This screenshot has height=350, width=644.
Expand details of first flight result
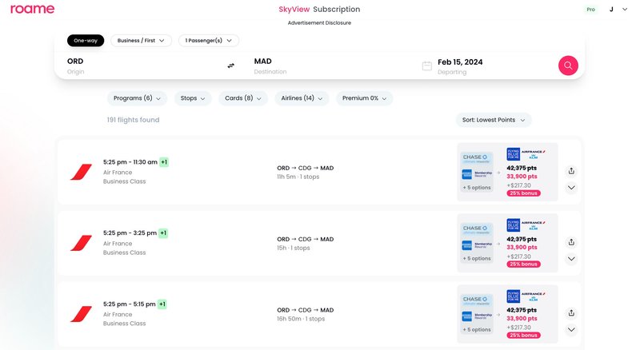point(571,189)
